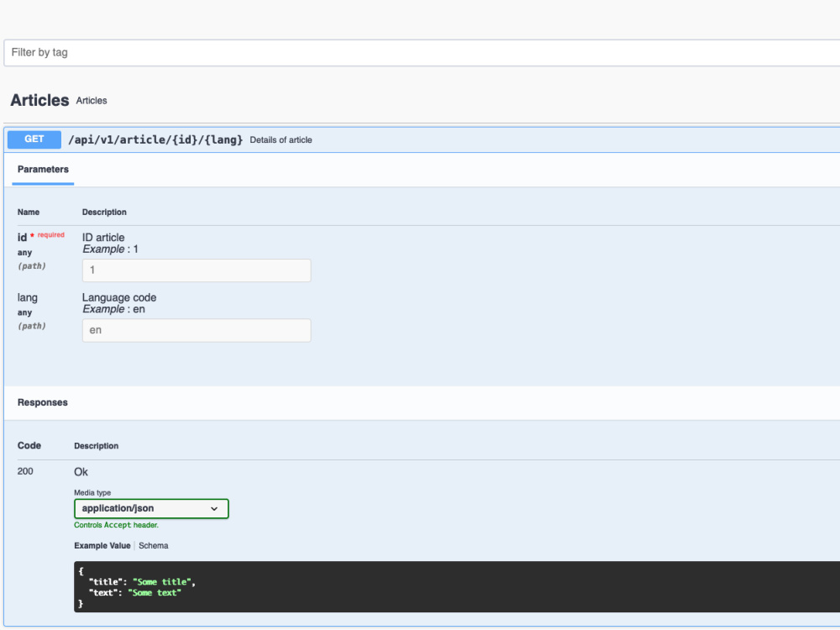Click the Code column header in Responses
Screen dimensions: 840x630
tap(29, 445)
